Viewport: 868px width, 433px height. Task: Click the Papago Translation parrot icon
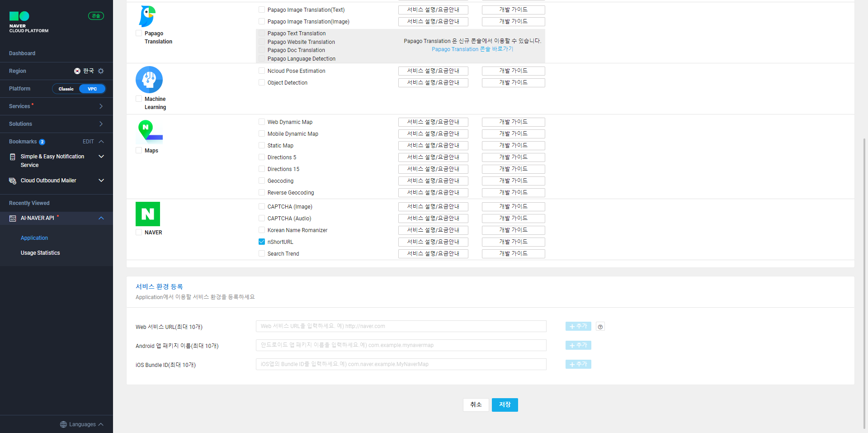click(147, 16)
